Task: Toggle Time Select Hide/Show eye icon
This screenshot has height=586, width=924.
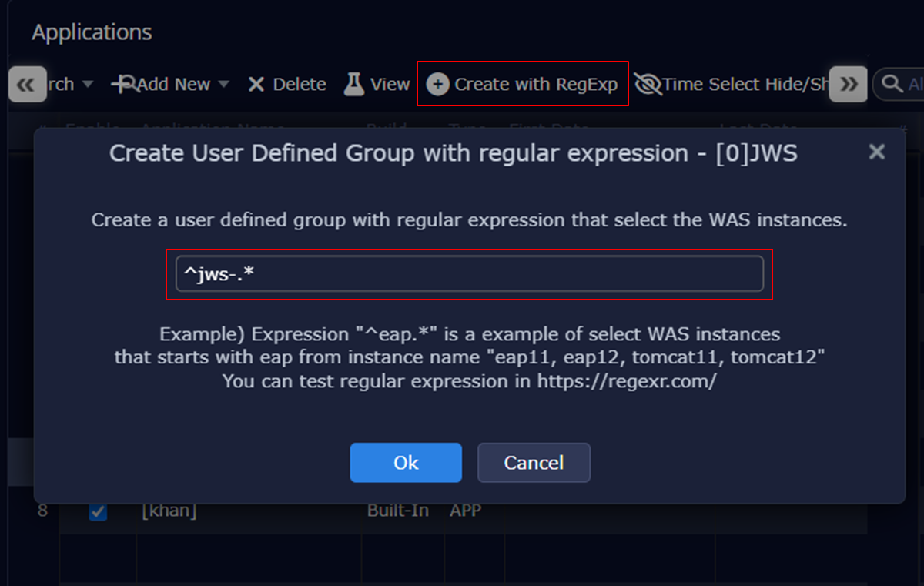Action: (648, 84)
